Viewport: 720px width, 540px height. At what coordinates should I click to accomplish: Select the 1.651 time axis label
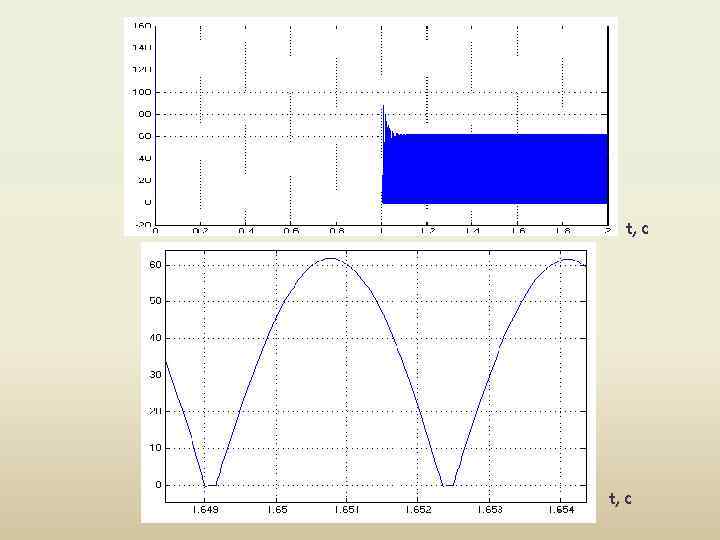tap(347, 510)
